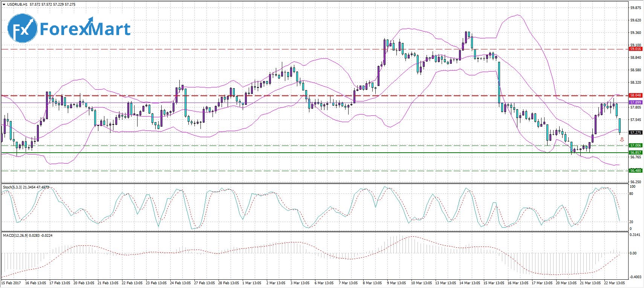Viewport: 644px width, 288px height.
Task: Click the 59.875 price axis label
Action: pos(636,8)
